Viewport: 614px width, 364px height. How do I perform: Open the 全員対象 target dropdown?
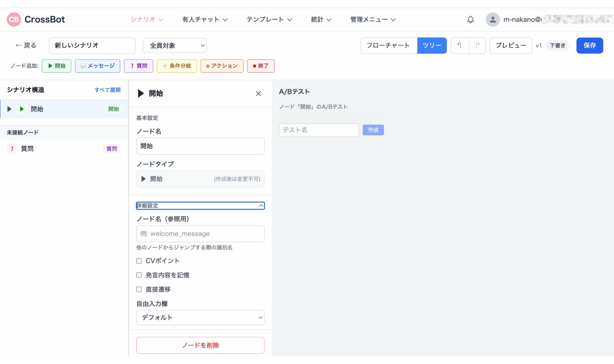pyautogui.click(x=174, y=45)
